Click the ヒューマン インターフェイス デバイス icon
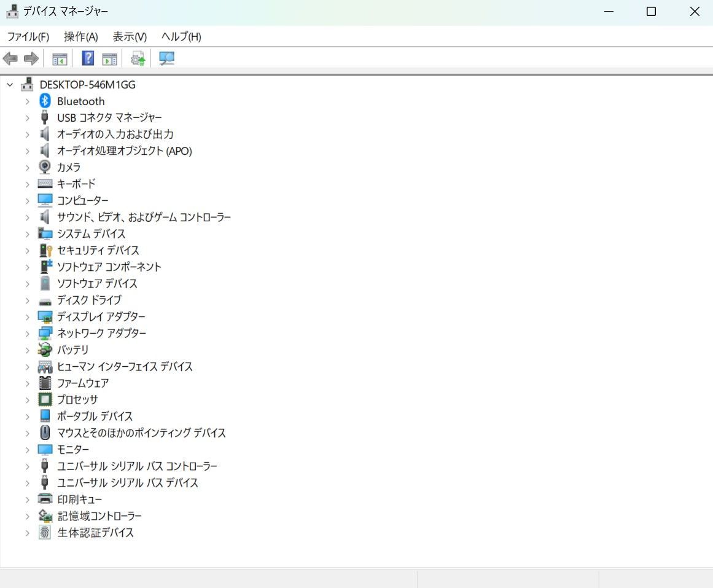Viewport: 713px width, 588px height. tap(45, 366)
